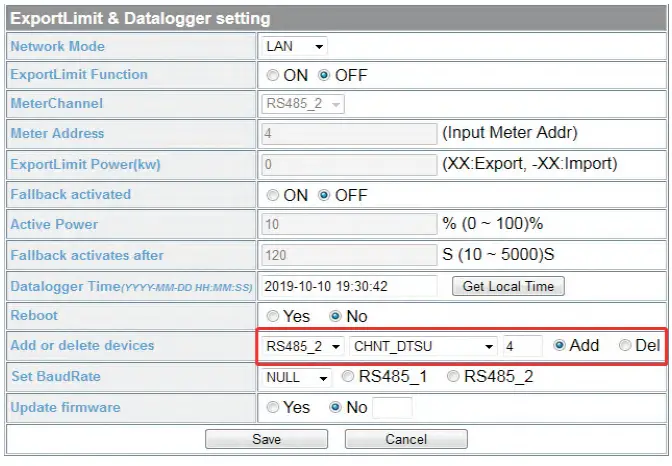Click the Datalogger Time label

(x=132, y=286)
